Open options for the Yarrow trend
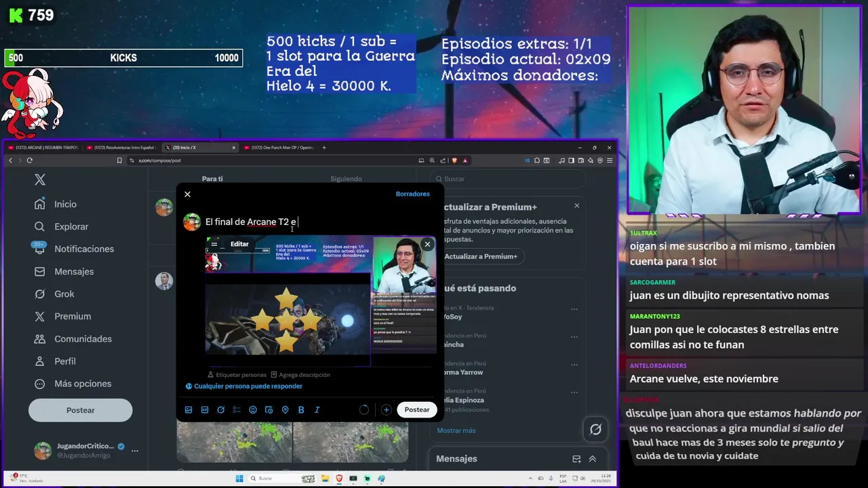Image resolution: width=868 pixels, height=488 pixels. pyautogui.click(x=574, y=364)
